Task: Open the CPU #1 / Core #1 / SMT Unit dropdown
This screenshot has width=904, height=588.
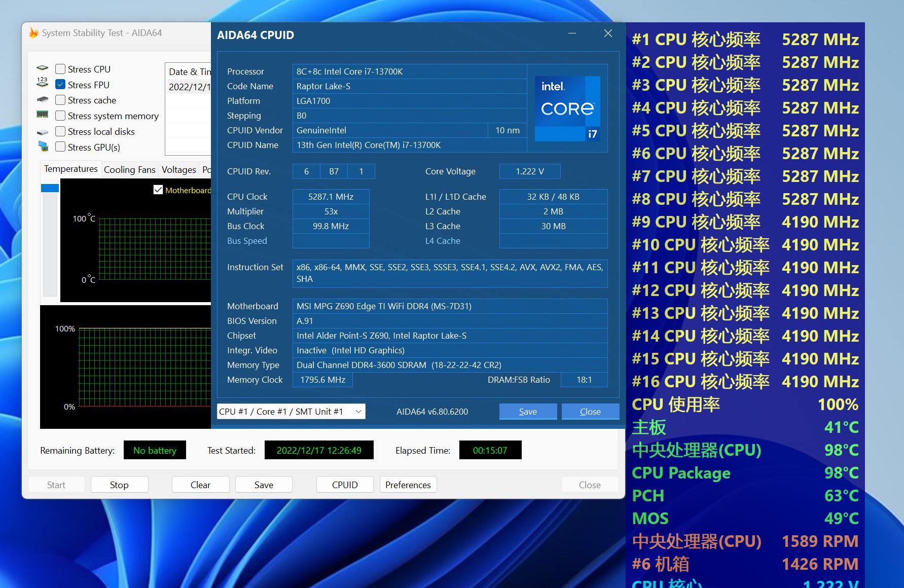Action: 291,412
